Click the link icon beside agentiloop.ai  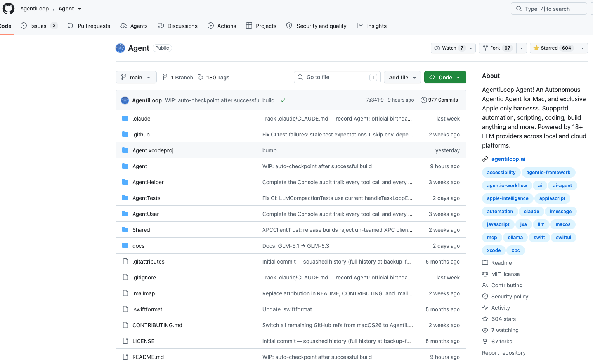(485, 159)
